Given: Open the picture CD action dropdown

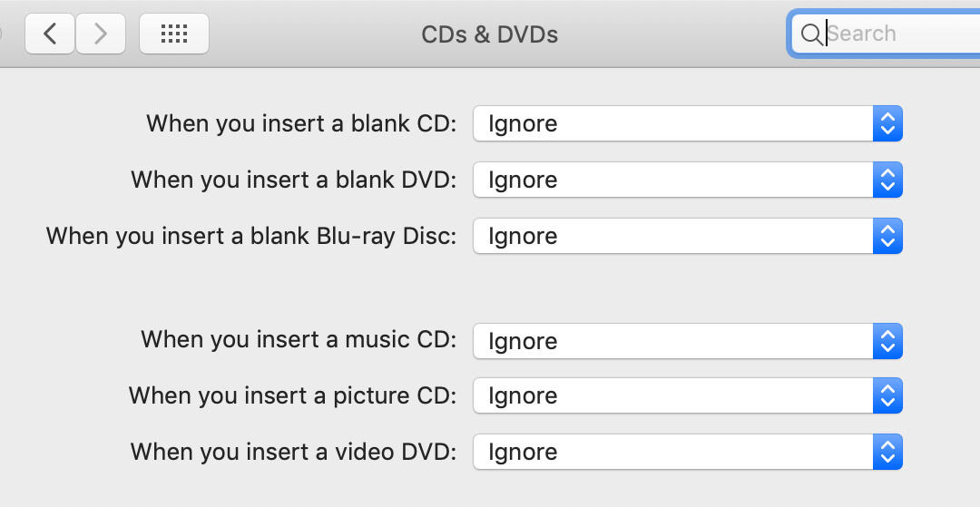Looking at the screenshot, I should tap(673, 395).
